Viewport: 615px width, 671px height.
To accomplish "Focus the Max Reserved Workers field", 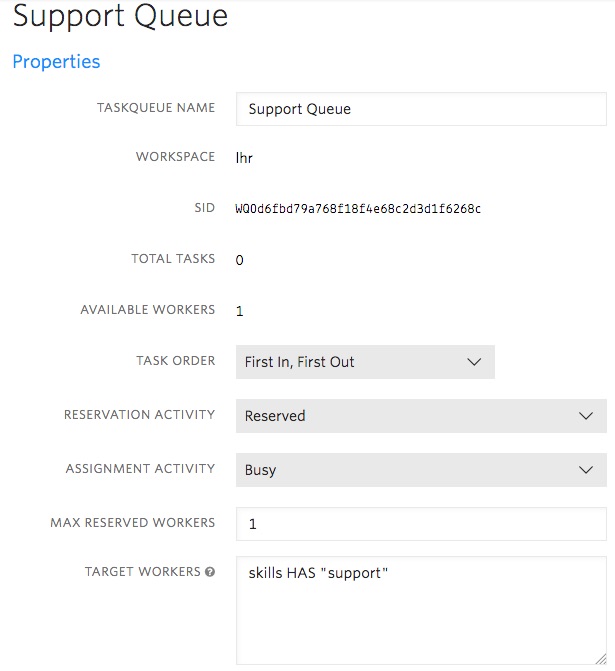I will point(421,524).
